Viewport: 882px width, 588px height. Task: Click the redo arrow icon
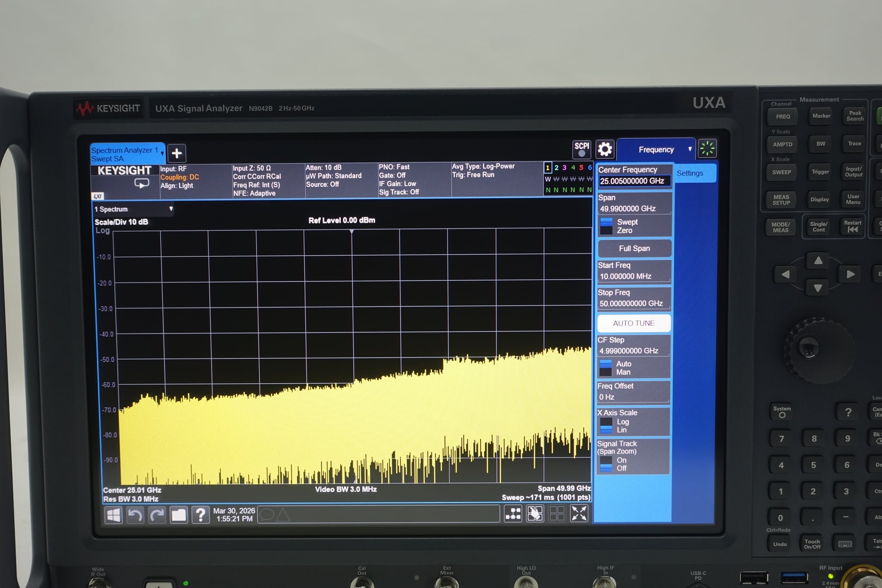(157, 515)
